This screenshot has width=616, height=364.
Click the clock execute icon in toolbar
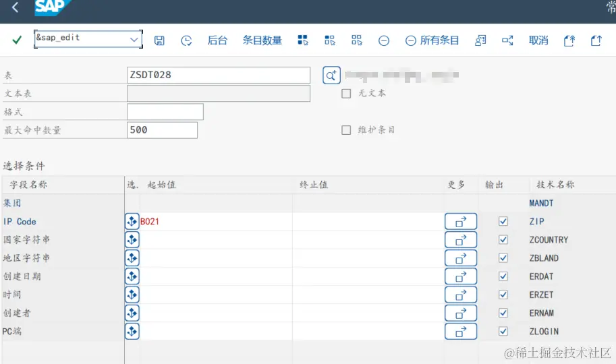(186, 40)
